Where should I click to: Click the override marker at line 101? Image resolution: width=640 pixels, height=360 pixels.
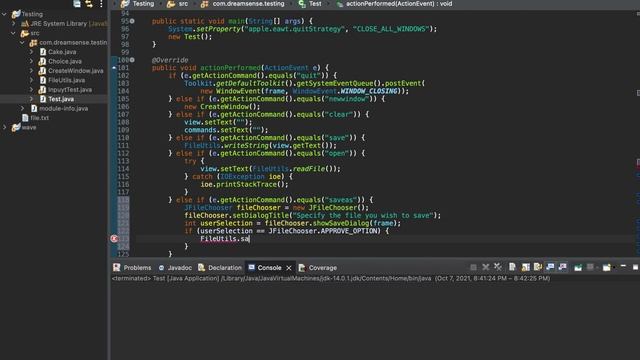click(114, 68)
